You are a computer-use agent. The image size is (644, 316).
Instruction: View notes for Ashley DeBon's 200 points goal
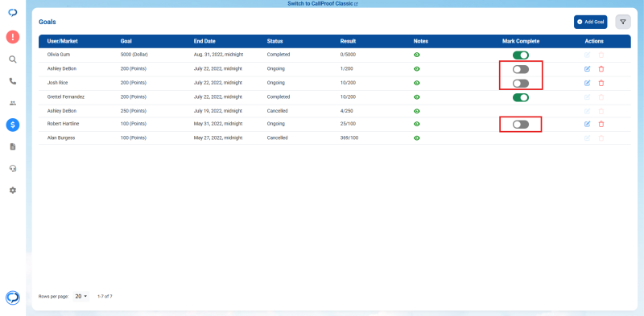tap(417, 69)
